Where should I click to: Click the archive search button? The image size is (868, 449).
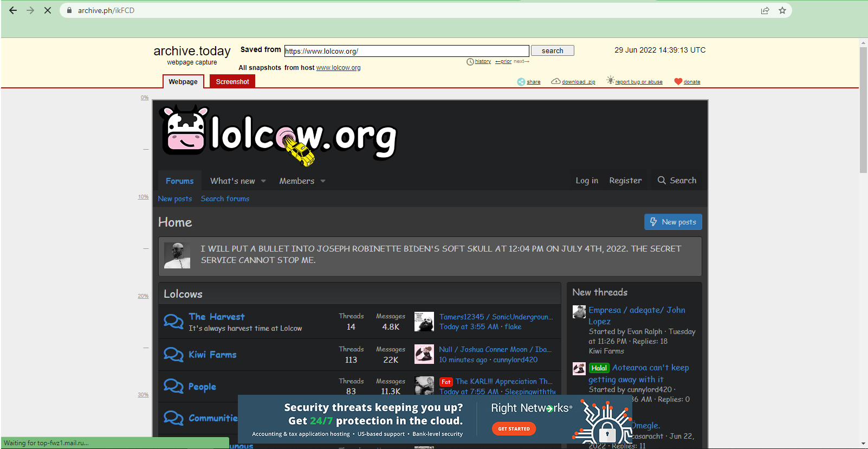click(552, 50)
